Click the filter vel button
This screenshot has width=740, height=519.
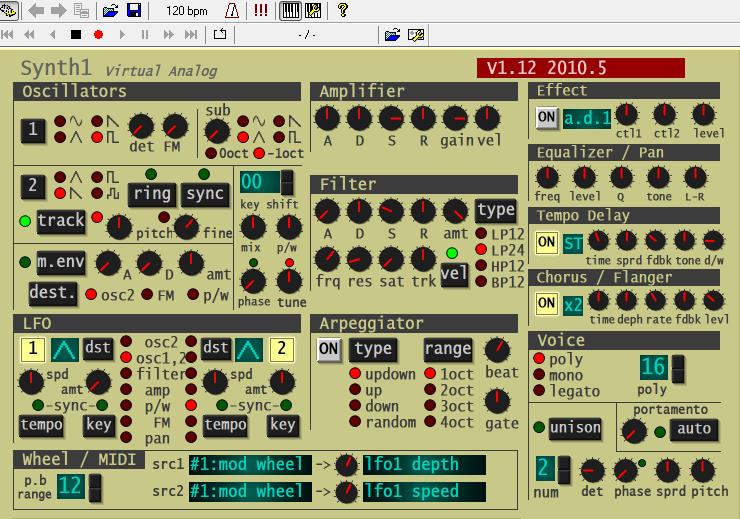pyautogui.click(x=454, y=274)
